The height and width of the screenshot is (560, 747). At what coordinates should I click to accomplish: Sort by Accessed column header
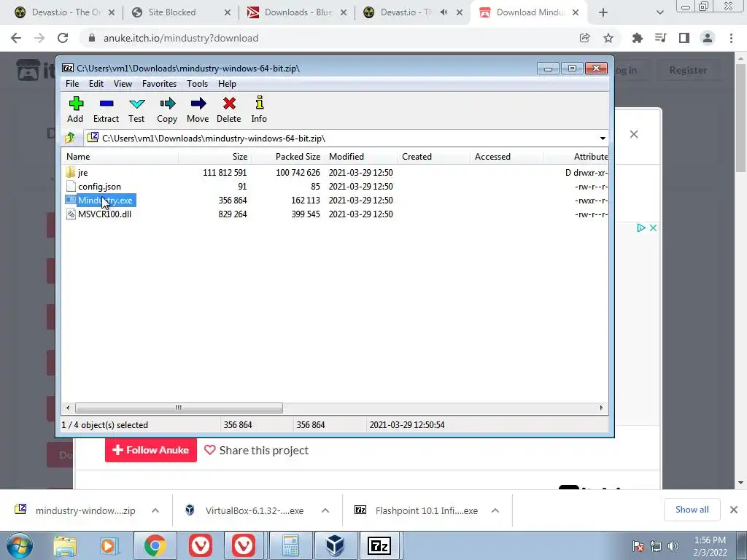point(506,157)
